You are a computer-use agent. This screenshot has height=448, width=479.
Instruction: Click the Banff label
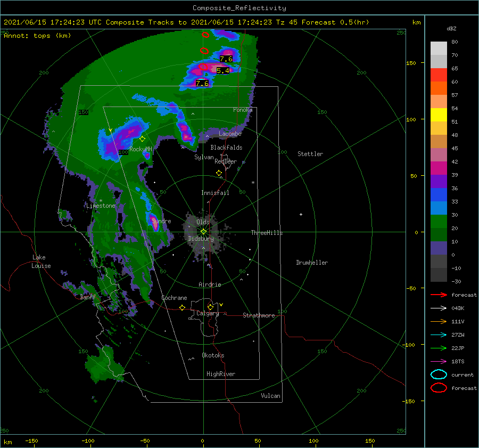point(88,297)
